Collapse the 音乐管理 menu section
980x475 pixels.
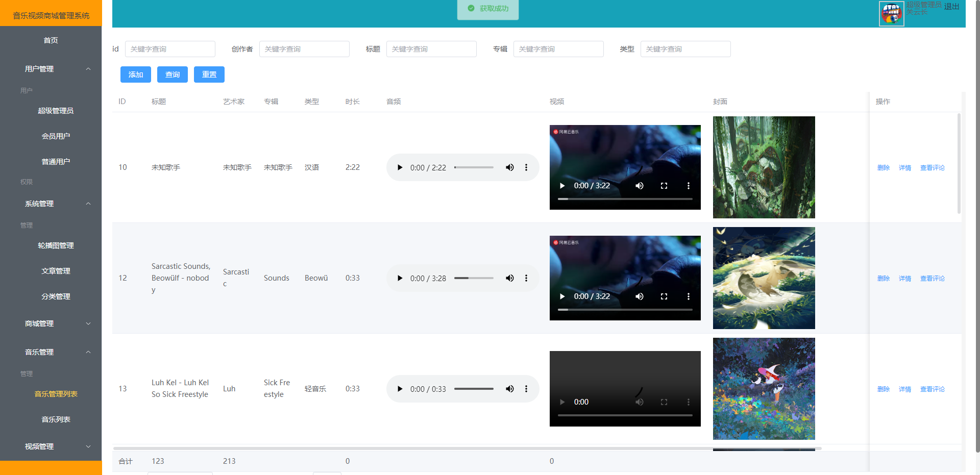tap(51, 352)
